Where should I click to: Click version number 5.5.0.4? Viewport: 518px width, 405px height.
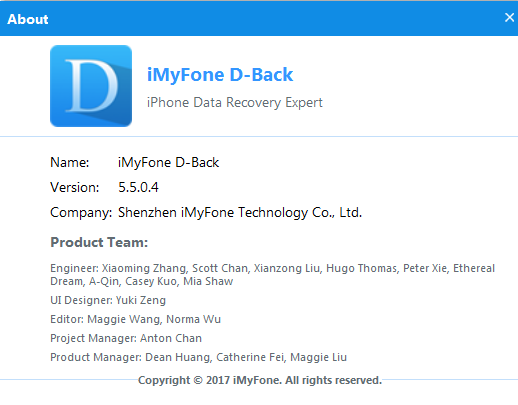pyautogui.click(x=138, y=187)
